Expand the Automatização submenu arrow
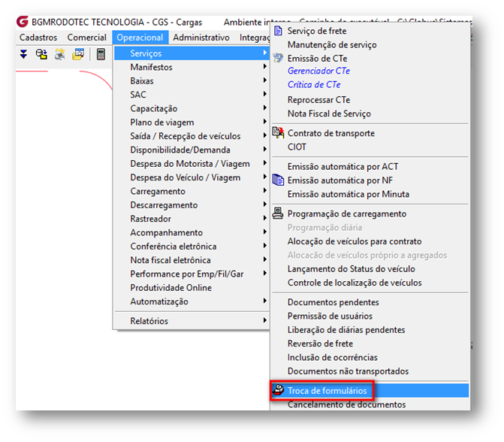 (x=265, y=301)
